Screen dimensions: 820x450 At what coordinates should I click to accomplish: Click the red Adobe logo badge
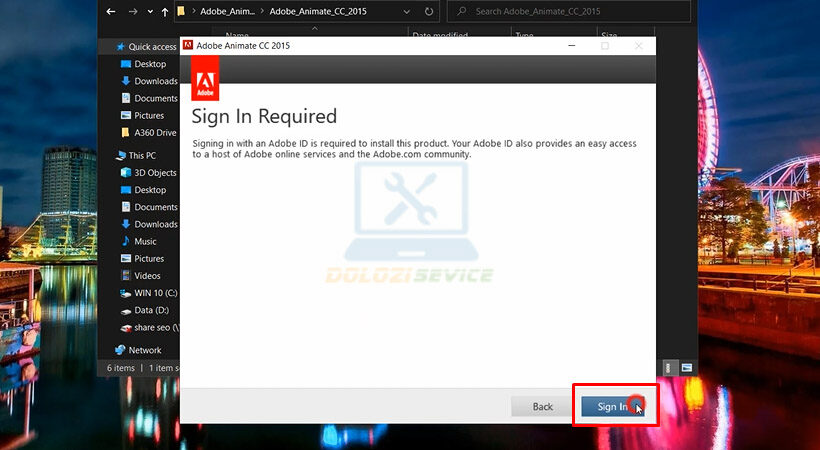click(x=205, y=78)
